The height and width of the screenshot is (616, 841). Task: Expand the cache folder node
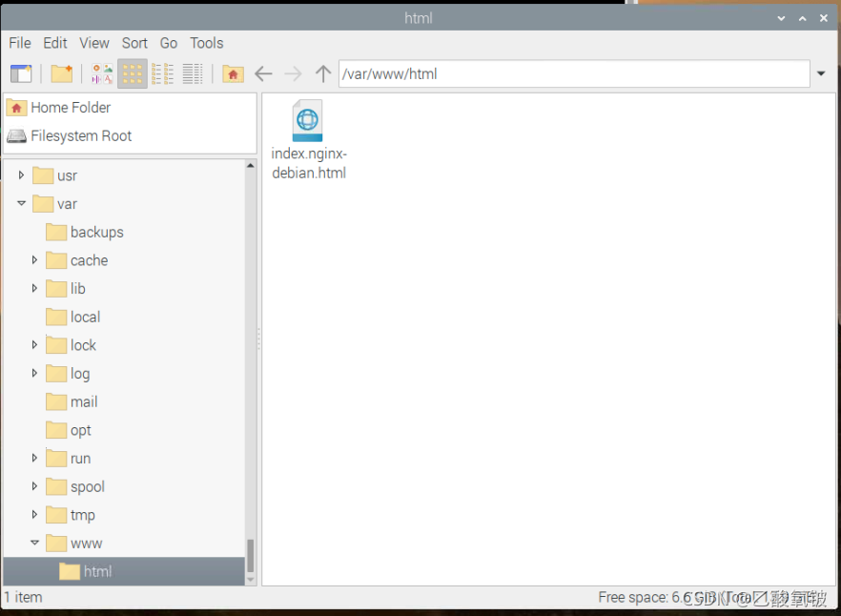34,260
